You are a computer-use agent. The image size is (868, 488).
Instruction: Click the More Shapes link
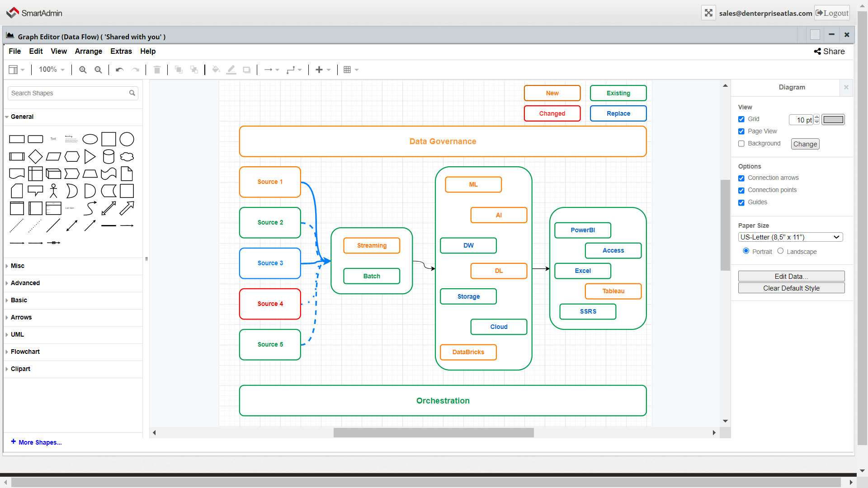(40, 442)
